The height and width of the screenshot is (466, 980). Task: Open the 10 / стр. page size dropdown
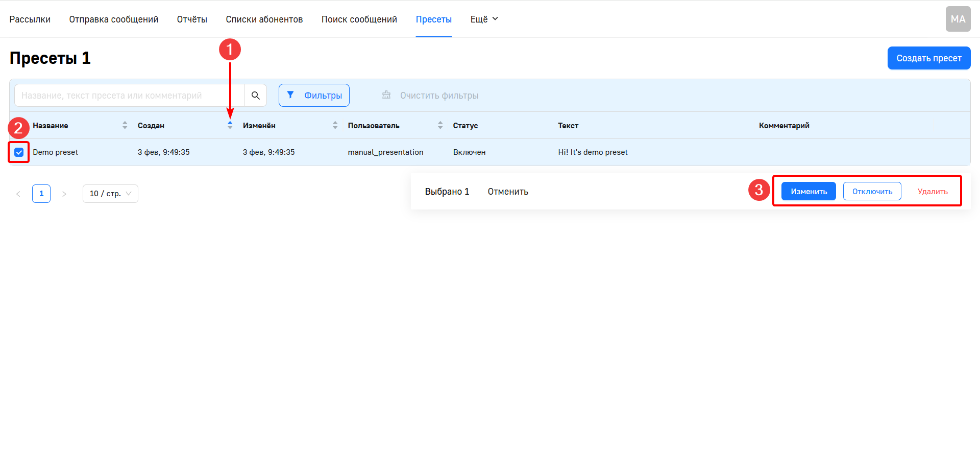coord(110,194)
